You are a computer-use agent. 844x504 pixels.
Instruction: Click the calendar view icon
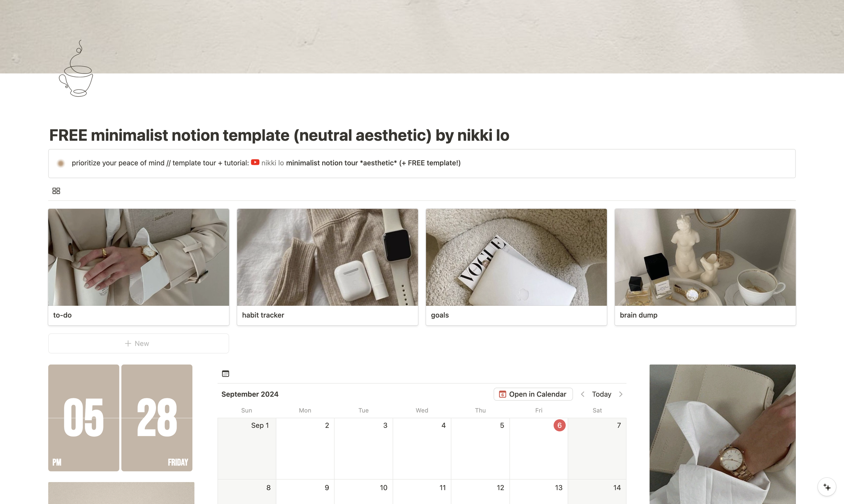(226, 374)
